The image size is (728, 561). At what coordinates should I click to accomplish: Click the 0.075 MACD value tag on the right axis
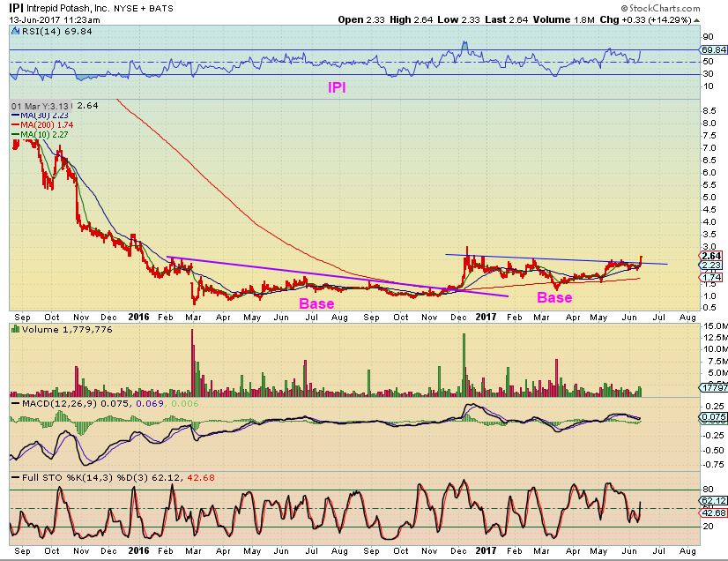click(713, 417)
